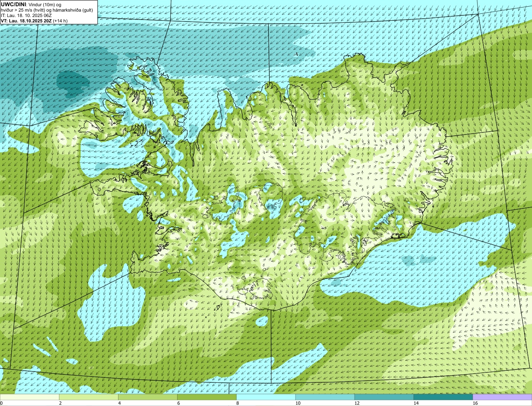
Task: Click the 6–8 m/s olive green legend swatch
Action: point(207,397)
